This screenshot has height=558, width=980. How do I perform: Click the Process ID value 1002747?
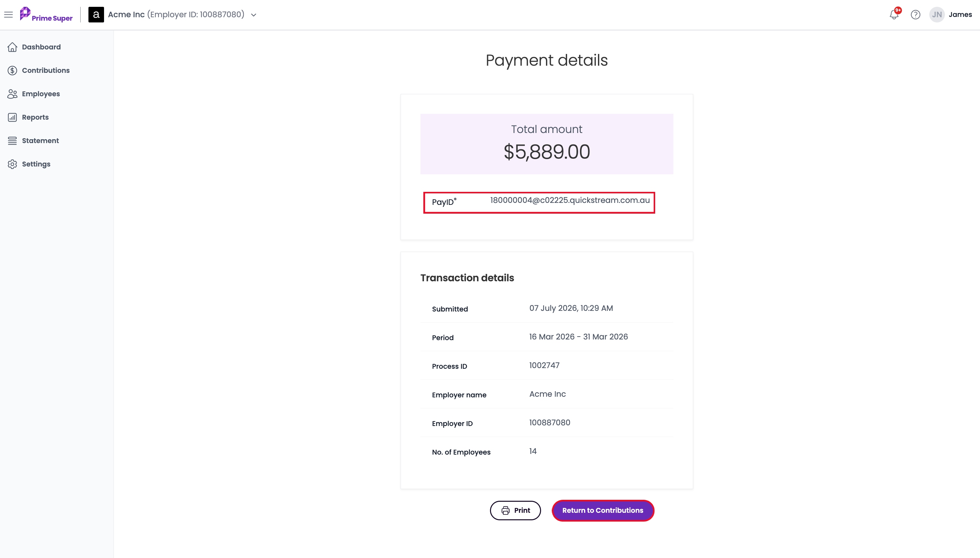[x=544, y=365]
